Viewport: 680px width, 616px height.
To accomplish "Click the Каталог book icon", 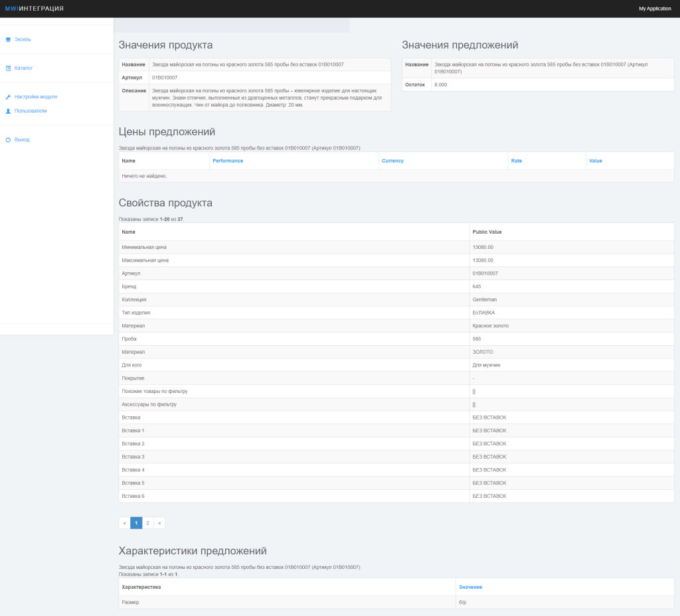I will pyautogui.click(x=8, y=68).
